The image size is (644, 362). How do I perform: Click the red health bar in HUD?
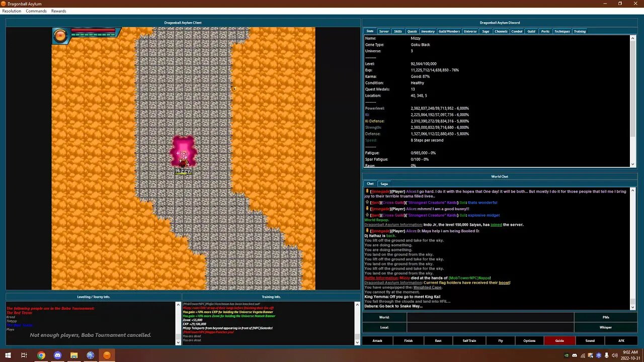pos(93,31)
